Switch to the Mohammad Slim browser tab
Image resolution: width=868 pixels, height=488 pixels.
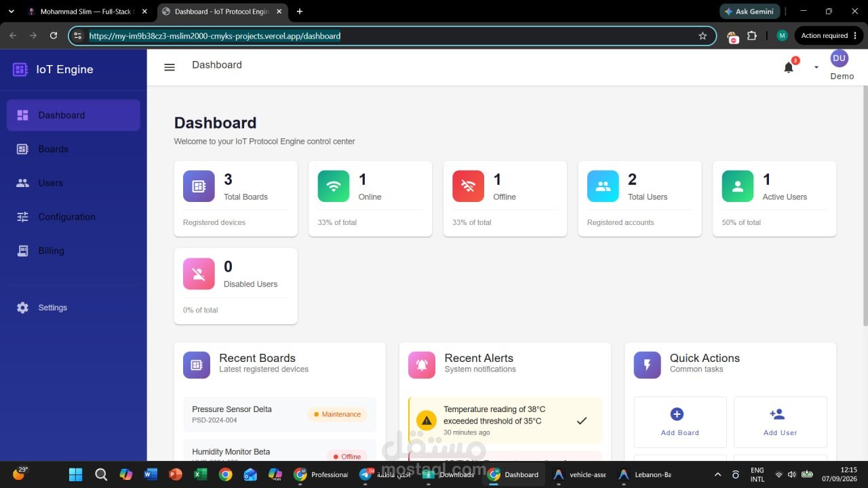click(x=86, y=12)
